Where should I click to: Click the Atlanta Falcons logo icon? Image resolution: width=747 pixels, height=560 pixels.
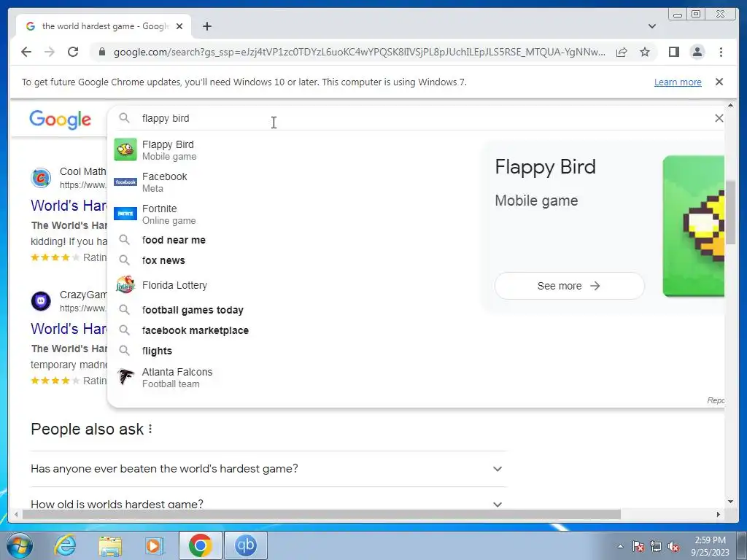[x=125, y=378]
